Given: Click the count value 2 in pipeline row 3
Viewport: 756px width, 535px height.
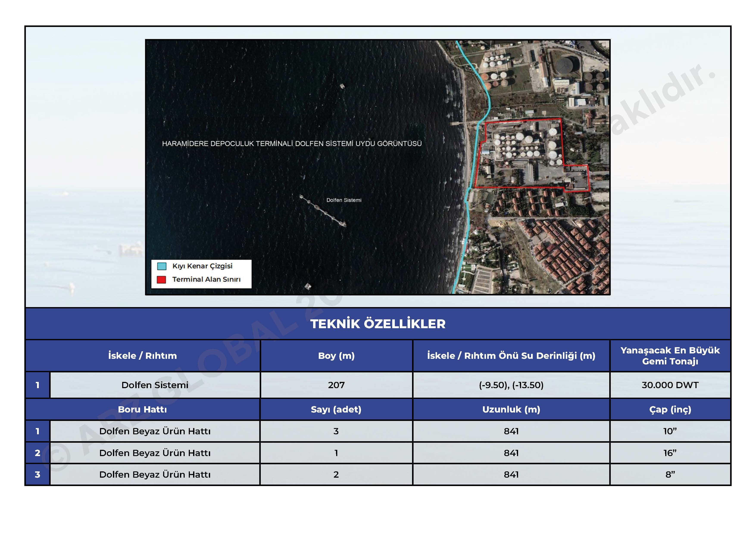Looking at the screenshot, I should point(336,475).
